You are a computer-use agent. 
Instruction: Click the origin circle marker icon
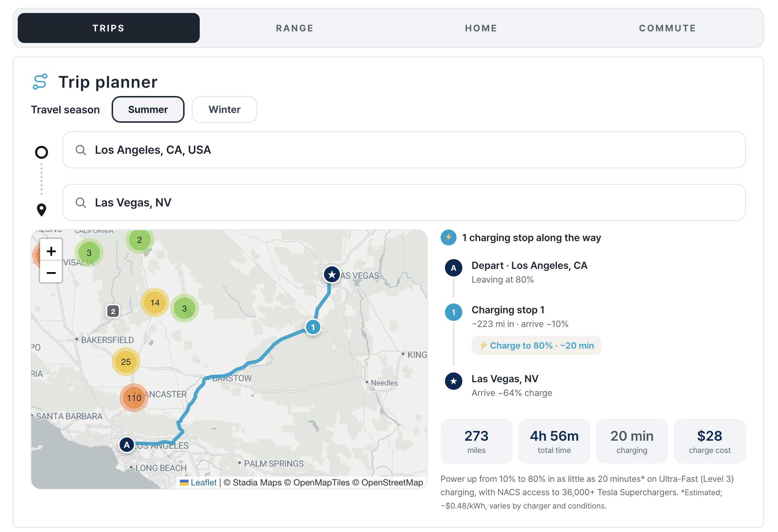click(42, 152)
